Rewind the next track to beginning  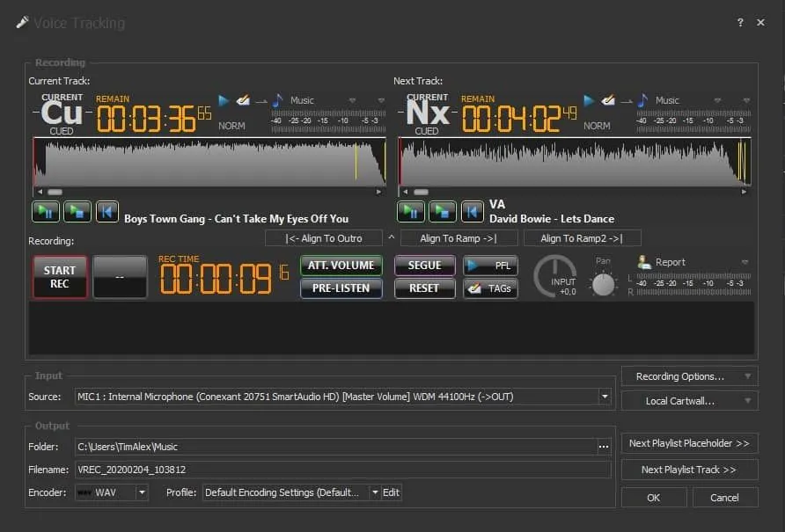[x=472, y=211]
